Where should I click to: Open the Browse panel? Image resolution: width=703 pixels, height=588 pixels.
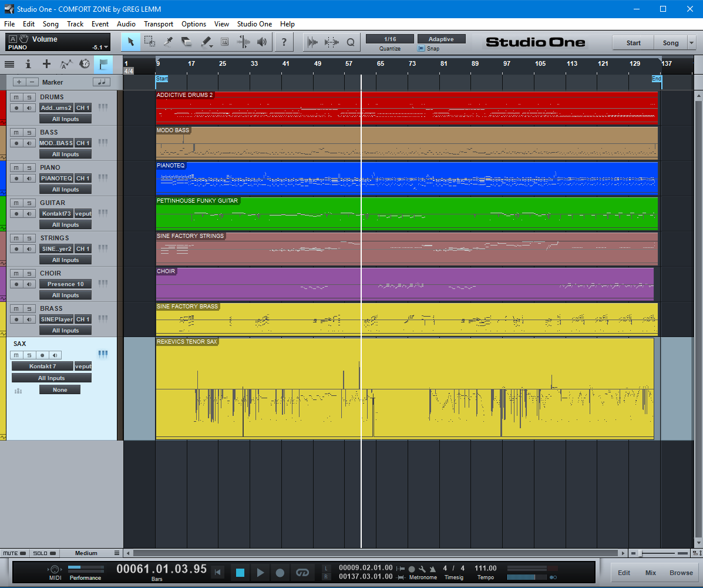point(681,573)
